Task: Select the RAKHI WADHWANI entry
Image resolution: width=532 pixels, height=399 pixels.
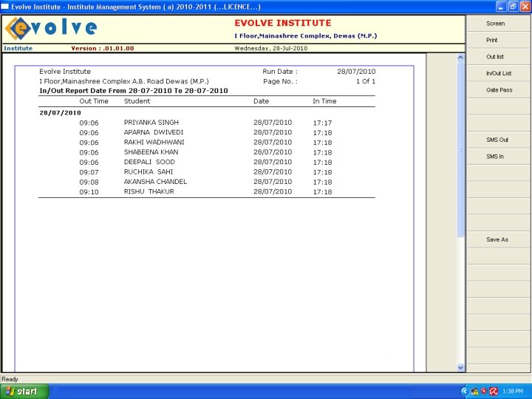Action: tap(154, 142)
